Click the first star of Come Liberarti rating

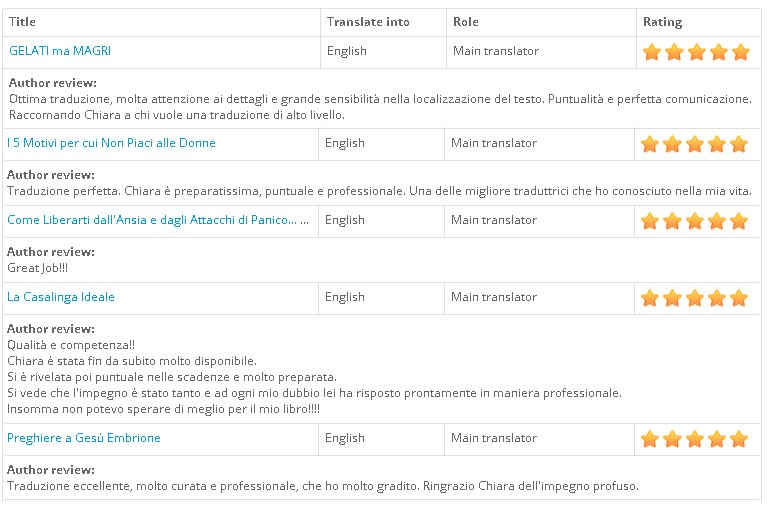pyautogui.click(x=650, y=221)
